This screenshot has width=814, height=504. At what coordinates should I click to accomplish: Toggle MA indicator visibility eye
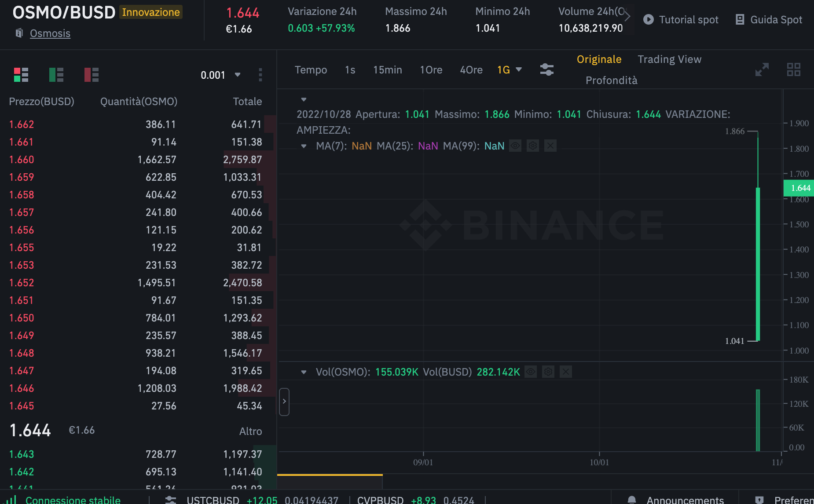tap(515, 146)
